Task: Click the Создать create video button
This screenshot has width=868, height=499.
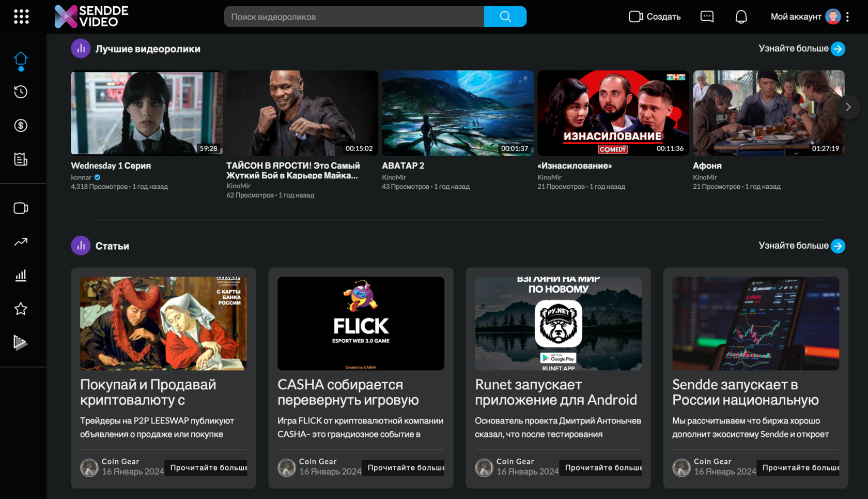Action: (x=655, y=17)
